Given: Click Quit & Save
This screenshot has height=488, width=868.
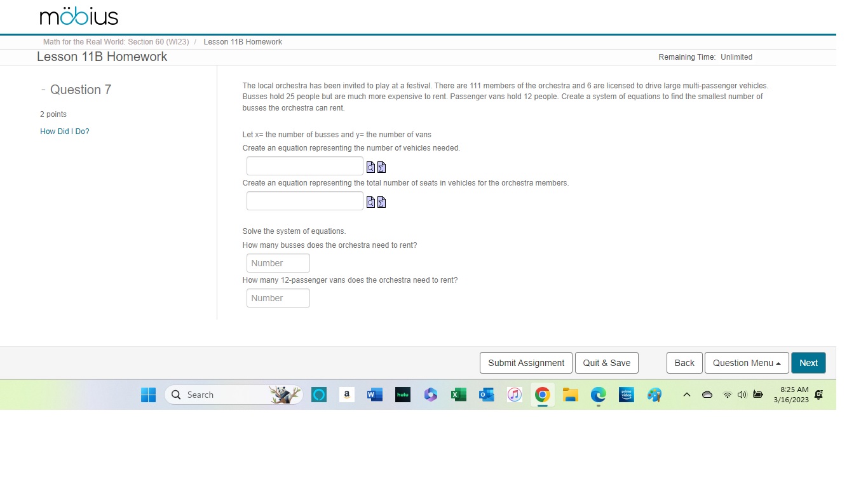Looking at the screenshot, I should 607,363.
